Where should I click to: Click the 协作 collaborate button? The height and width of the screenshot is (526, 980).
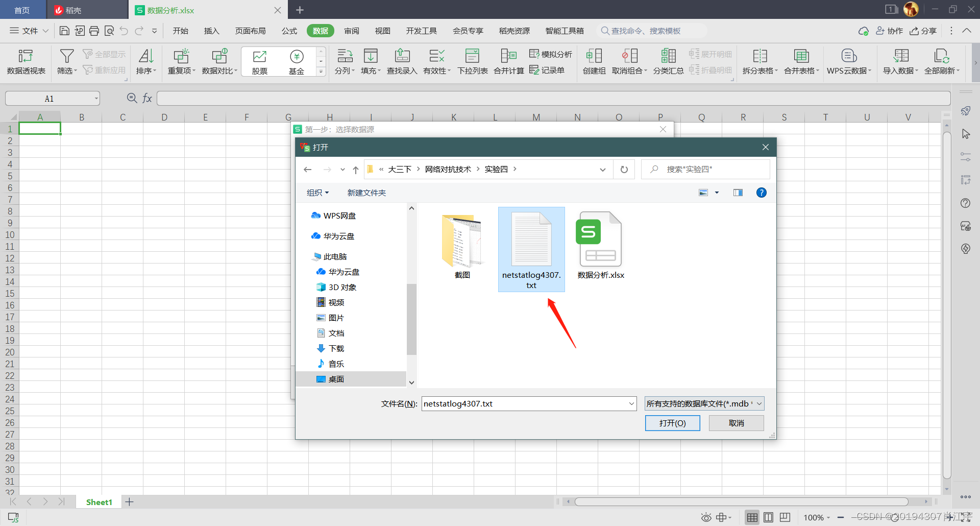coord(890,31)
